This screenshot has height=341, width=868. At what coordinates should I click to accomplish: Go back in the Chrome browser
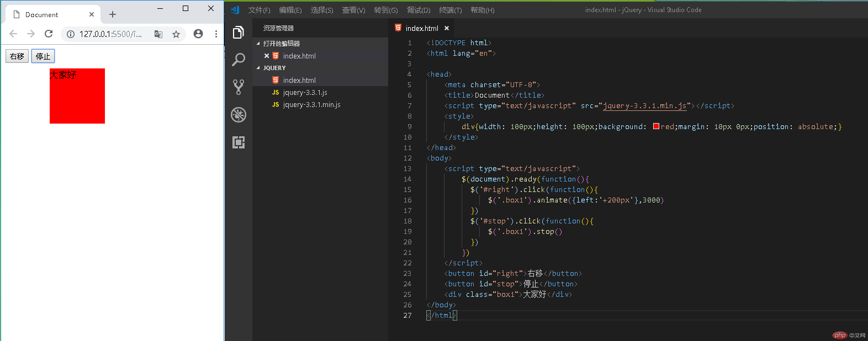13,34
